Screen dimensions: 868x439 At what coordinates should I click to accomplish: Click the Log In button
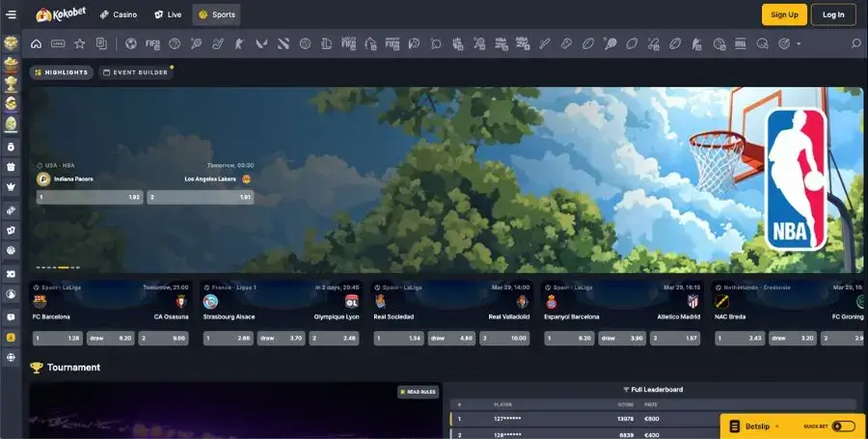[x=833, y=14]
